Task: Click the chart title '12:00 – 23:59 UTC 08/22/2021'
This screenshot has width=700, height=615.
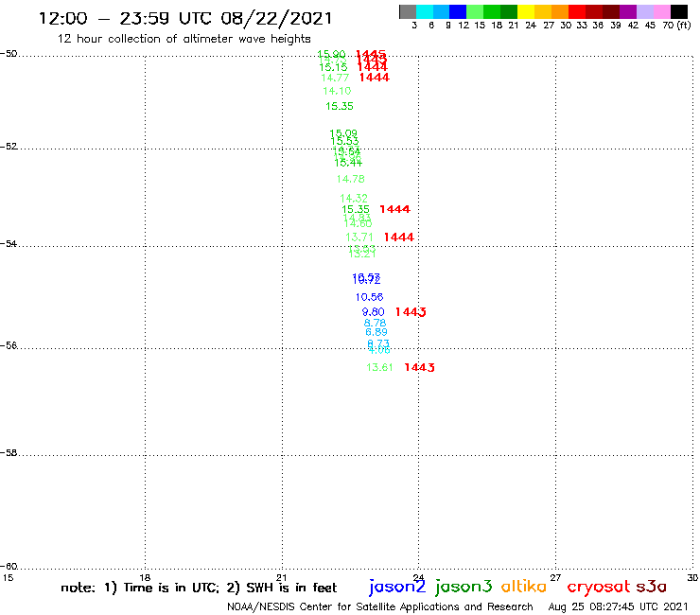Action: coord(185,18)
